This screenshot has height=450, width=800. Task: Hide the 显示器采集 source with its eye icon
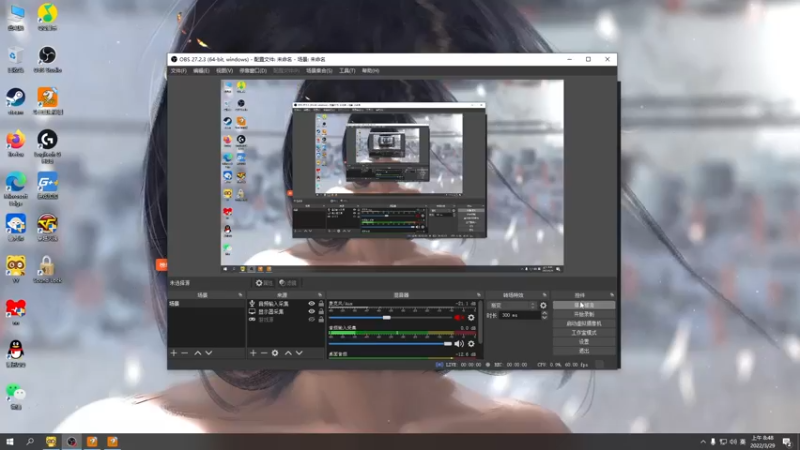pyautogui.click(x=311, y=311)
